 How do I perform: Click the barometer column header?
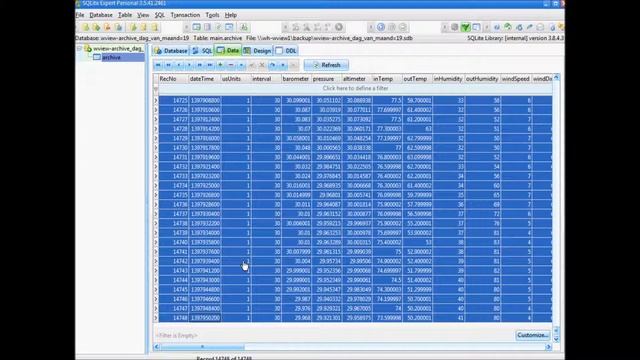point(296,79)
